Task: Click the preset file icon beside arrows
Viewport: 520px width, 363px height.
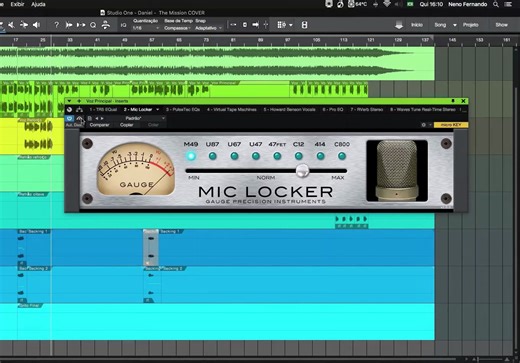Action: (x=90, y=118)
